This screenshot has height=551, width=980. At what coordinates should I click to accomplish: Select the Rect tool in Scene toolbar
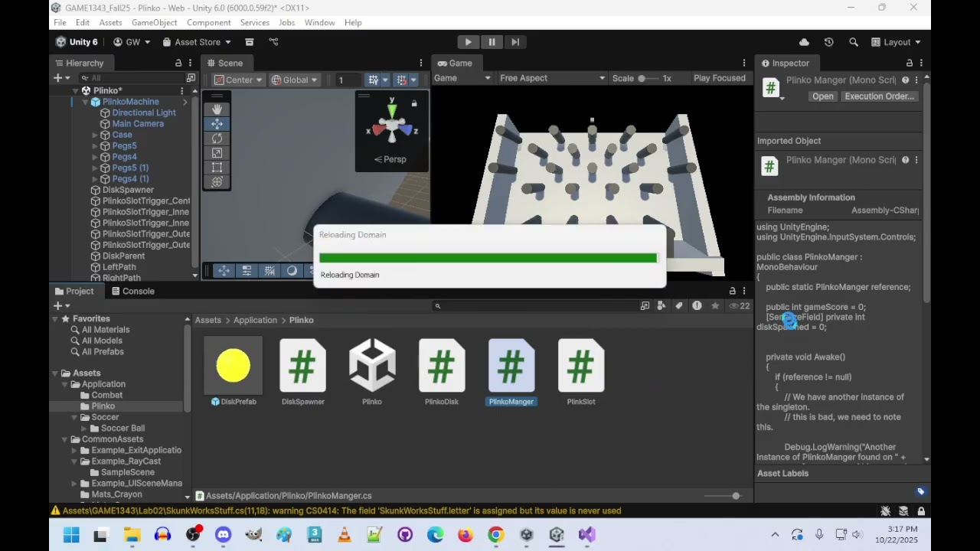click(217, 168)
